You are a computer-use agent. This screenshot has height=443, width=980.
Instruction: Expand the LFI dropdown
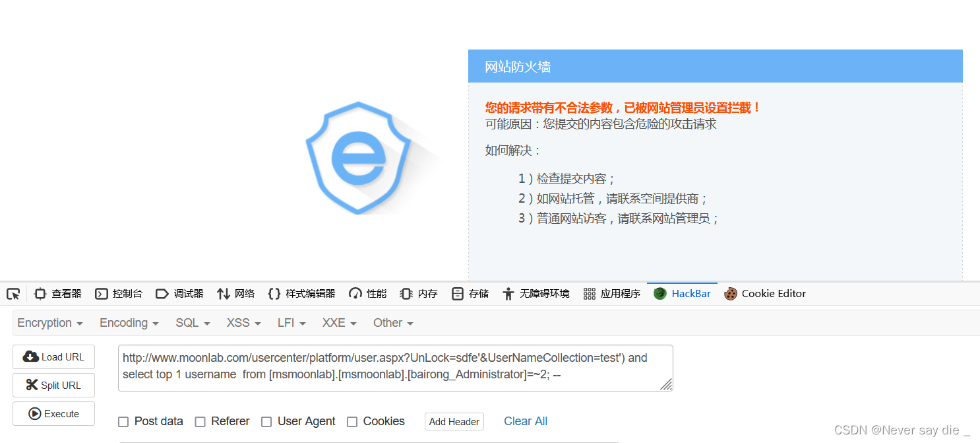point(291,323)
